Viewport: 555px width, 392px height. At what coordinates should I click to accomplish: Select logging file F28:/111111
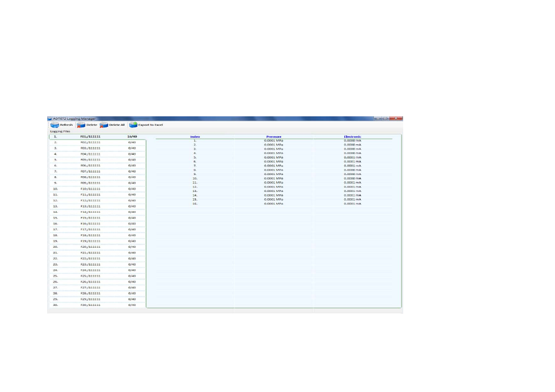[x=97, y=293]
